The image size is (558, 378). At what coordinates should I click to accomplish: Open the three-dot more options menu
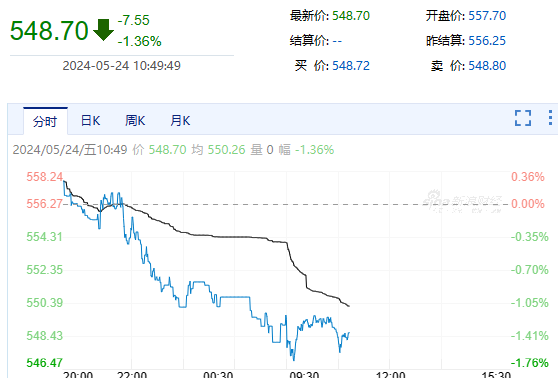(550, 118)
